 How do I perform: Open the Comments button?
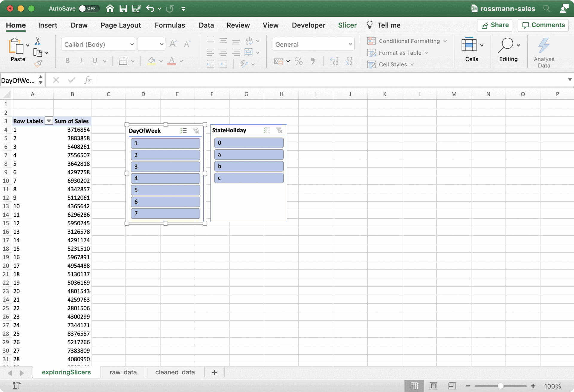[x=543, y=25]
